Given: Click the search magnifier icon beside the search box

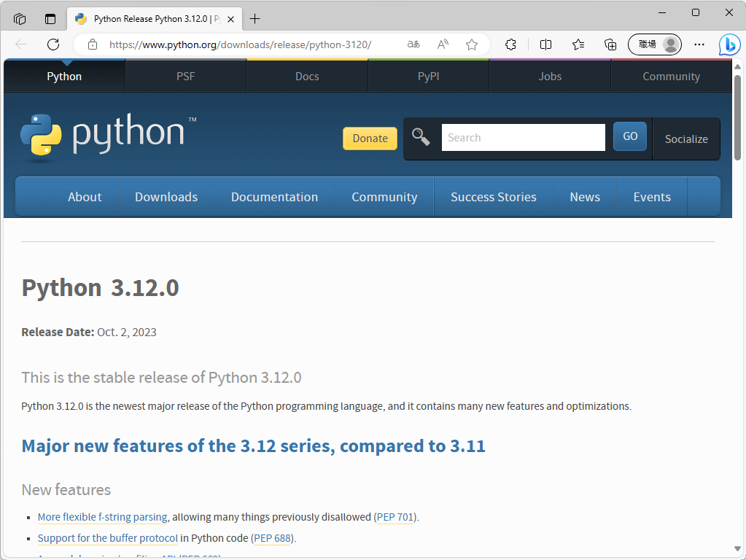Looking at the screenshot, I should point(421,136).
